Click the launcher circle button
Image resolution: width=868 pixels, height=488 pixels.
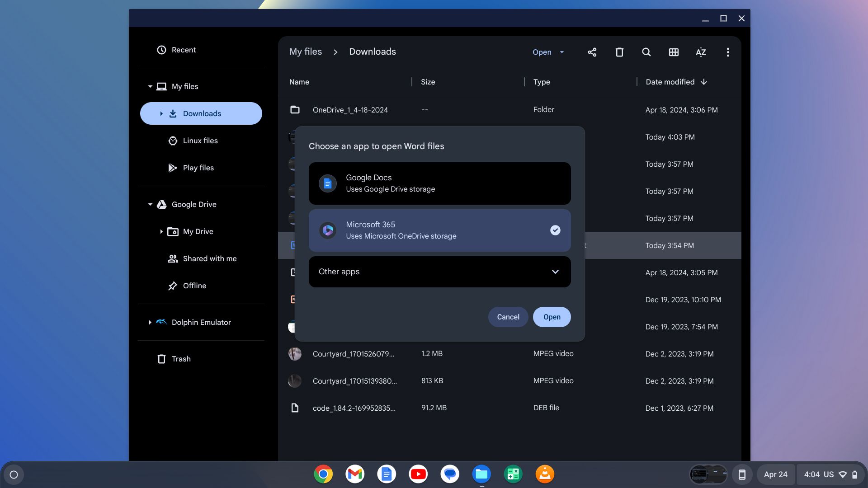pos(14,474)
